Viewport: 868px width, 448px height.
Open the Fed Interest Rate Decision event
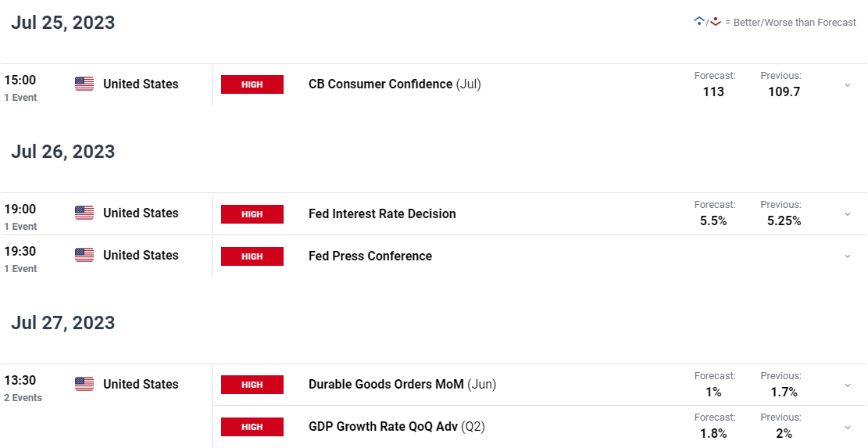382,213
